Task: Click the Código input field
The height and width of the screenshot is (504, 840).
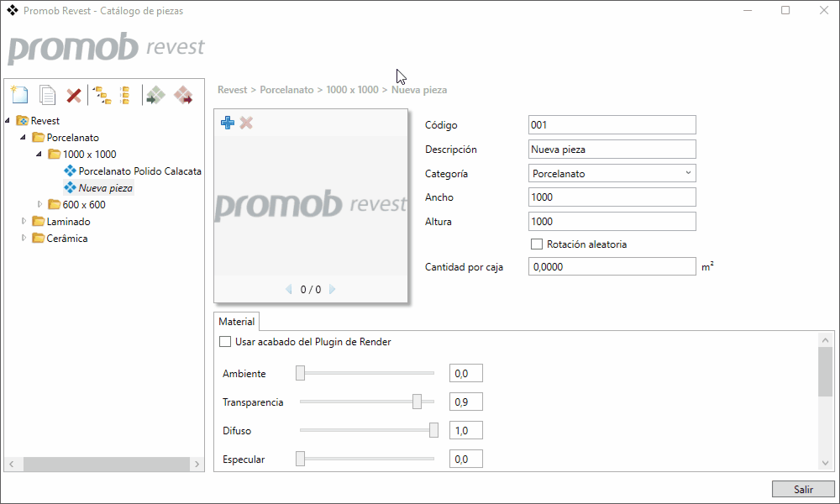Action: pyautogui.click(x=612, y=125)
